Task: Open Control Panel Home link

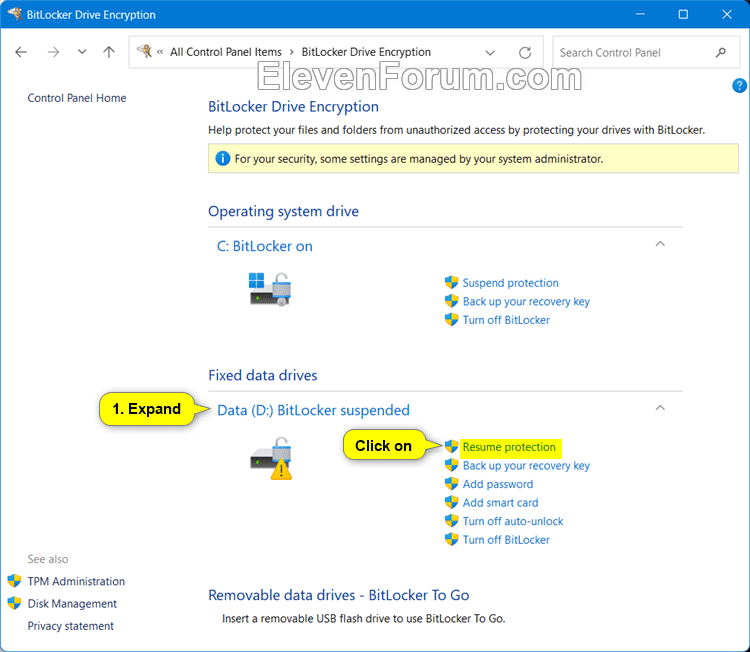Action: (x=77, y=98)
